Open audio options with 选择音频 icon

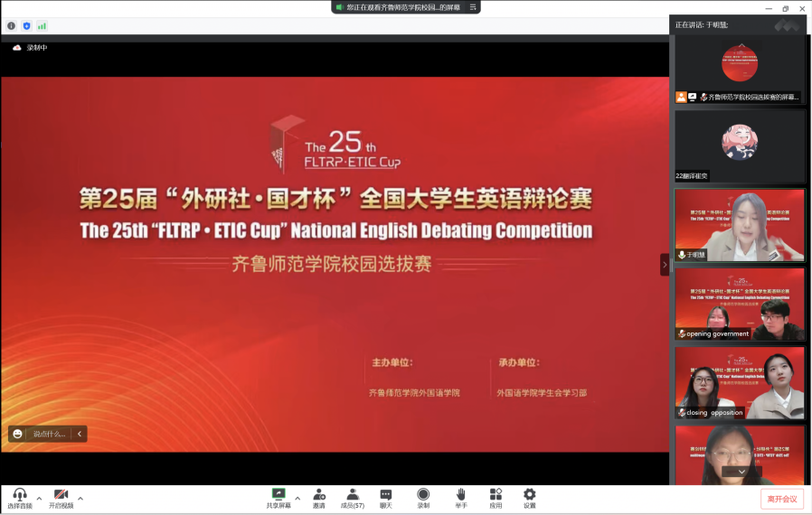point(19,497)
